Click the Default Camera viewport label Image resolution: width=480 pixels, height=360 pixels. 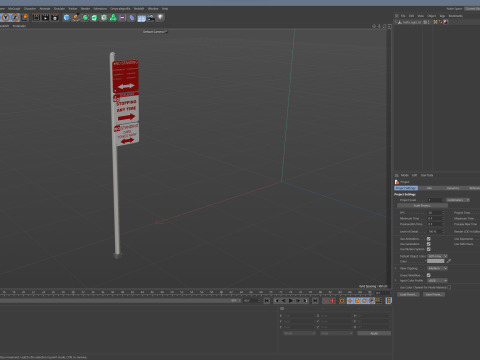154,32
